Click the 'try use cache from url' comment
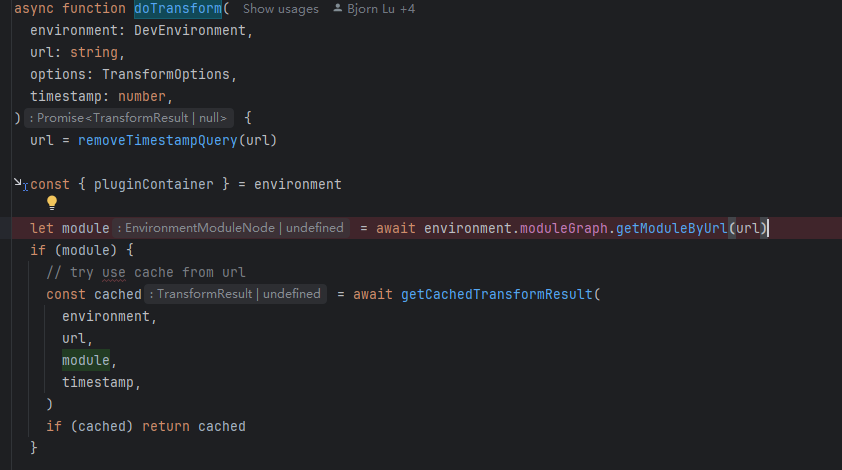This screenshot has height=470, width=842. pos(145,272)
